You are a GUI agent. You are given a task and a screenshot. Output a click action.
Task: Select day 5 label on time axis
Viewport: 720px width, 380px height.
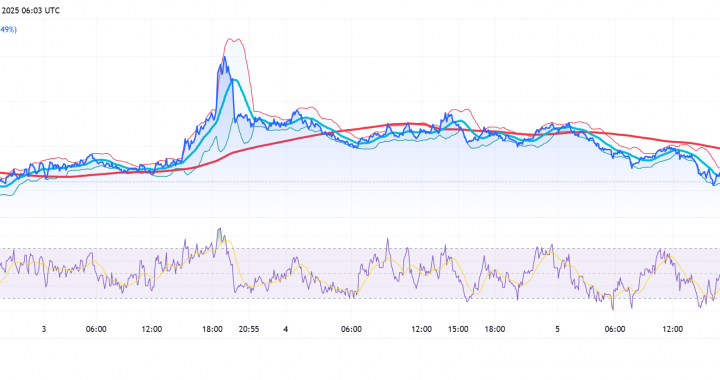(x=557, y=329)
